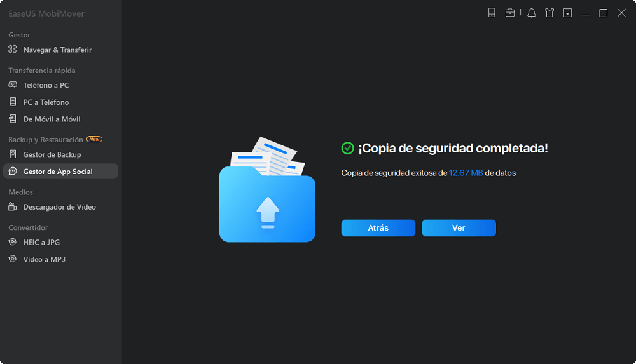636x364 pixels.
Task: Click the Navegar & Transferir grid icon
Action: (13, 50)
